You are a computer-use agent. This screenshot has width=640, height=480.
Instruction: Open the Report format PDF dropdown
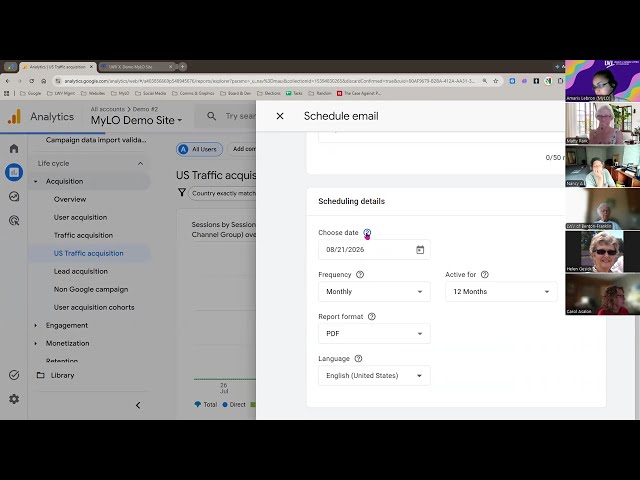tap(374, 333)
